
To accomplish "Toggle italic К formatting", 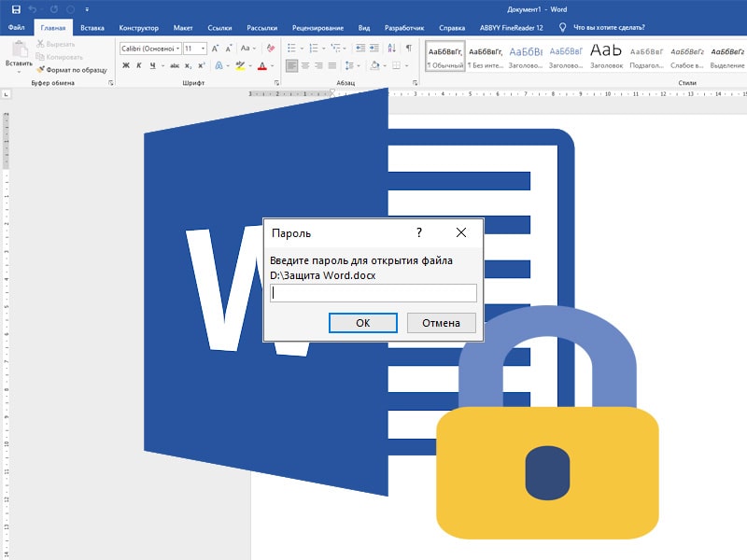I will [x=139, y=65].
